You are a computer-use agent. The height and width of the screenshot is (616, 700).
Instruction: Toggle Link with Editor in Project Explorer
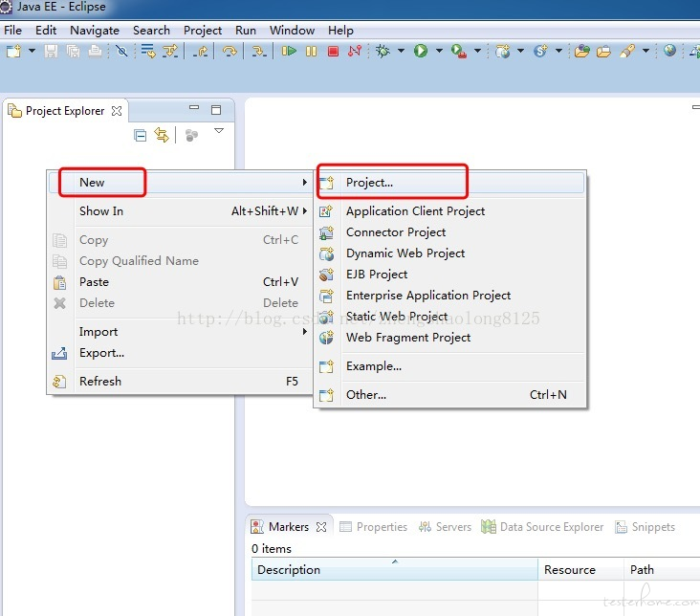162,135
